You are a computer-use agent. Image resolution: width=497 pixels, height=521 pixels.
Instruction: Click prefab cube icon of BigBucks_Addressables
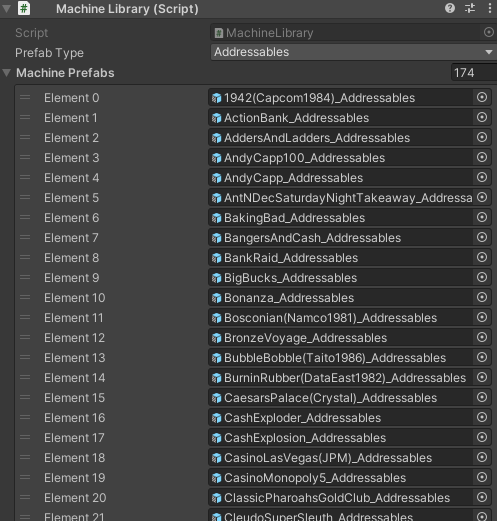[217, 278]
